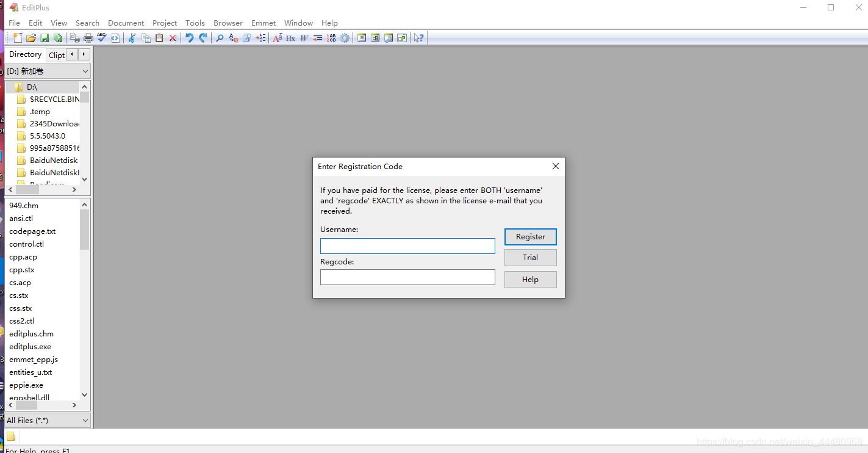Open Print Preview from the toolbar
The width and height of the screenshot is (868, 453).
(x=75, y=38)
